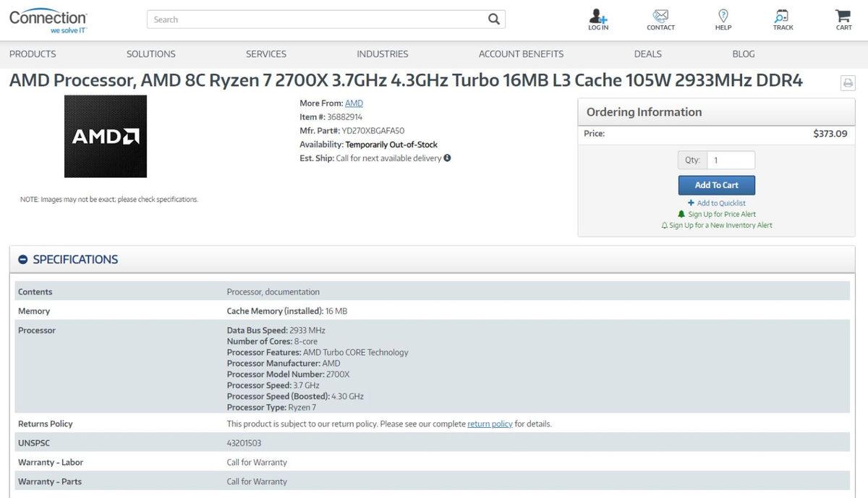
Task: Open the Deals menu
Action: pyautogui.click(x=647, y=53)
